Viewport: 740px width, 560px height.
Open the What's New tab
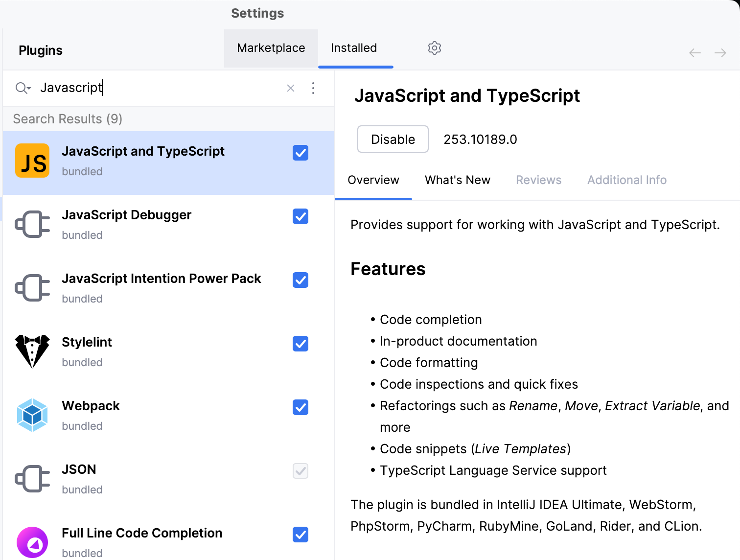(457, 180)
